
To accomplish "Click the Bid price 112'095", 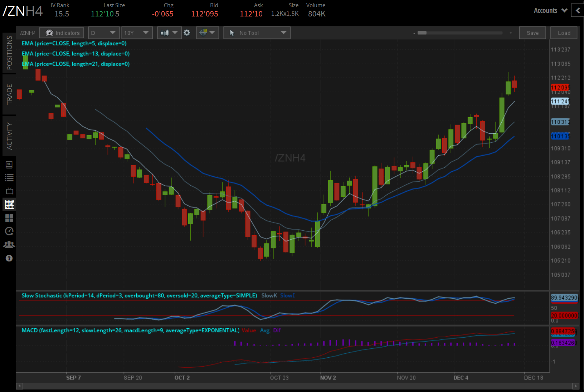I will coord(205,14).
